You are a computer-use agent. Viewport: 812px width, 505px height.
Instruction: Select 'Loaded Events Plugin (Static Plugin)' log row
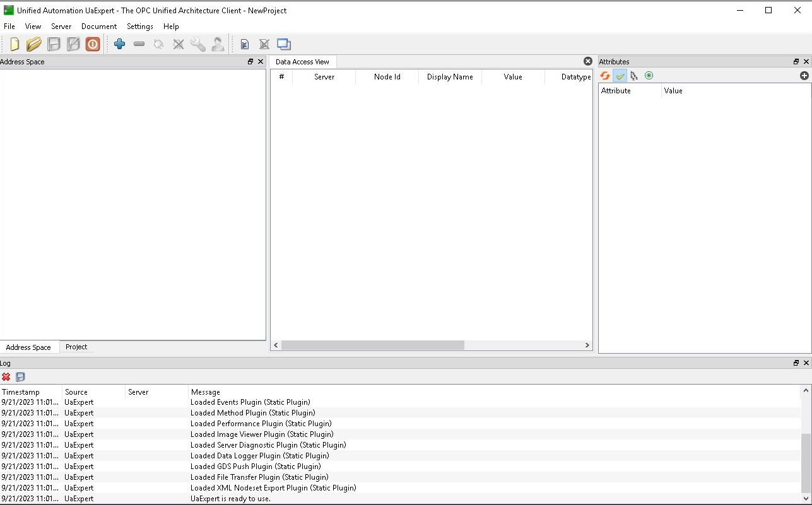401,402
